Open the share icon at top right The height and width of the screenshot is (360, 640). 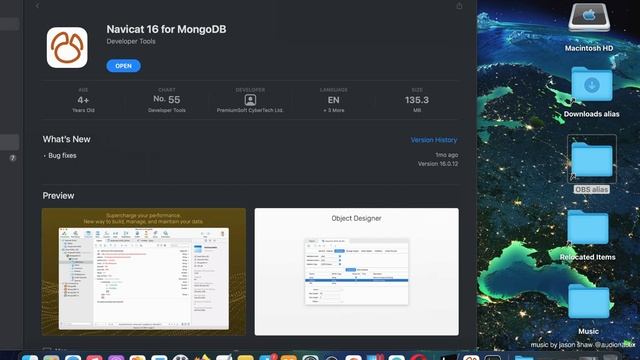coord(459,6)
